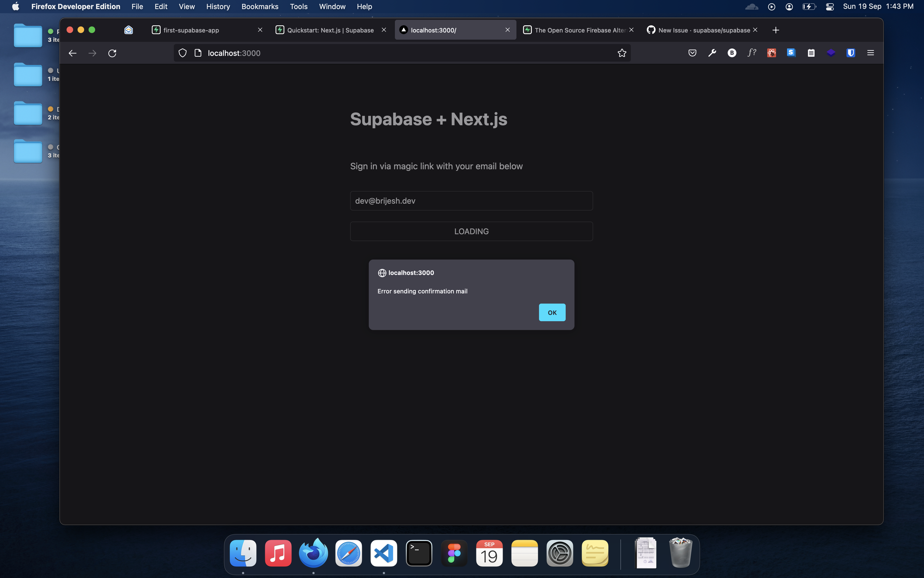Click the notepad extension icon in toolbar
Viewport: 924px width, 578px height.
(811, 53)
